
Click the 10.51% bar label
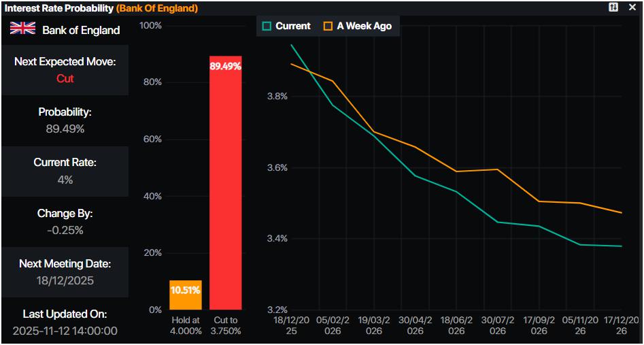[x=186, y=291]
